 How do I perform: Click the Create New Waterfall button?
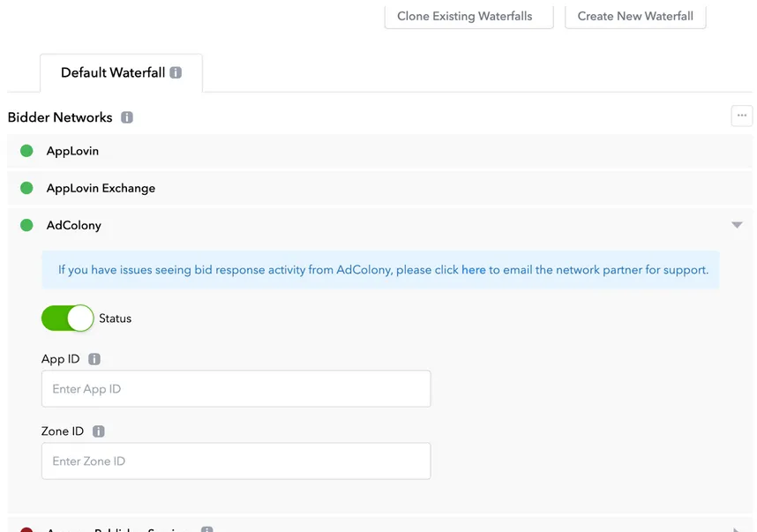click(x=634, y=16)
